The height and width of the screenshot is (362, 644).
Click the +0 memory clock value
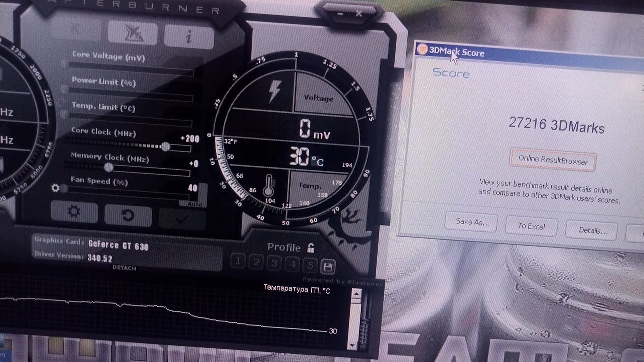pos(194,164)
